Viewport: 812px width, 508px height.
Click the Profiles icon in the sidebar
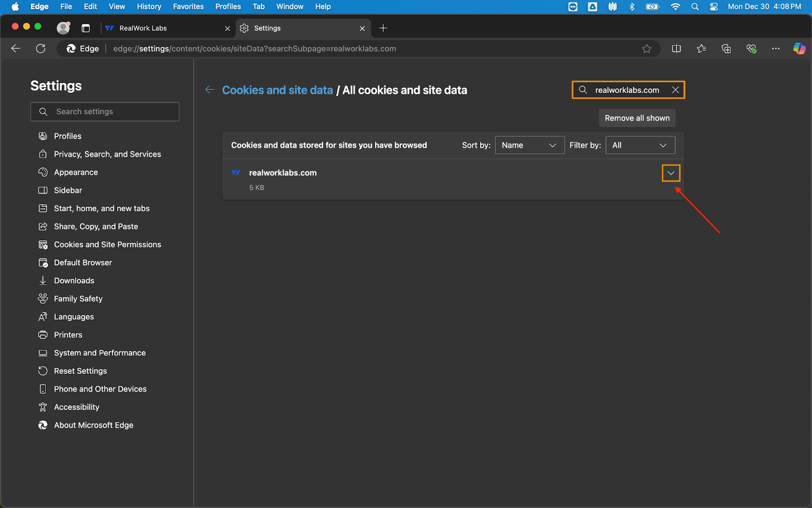(43, 136)
